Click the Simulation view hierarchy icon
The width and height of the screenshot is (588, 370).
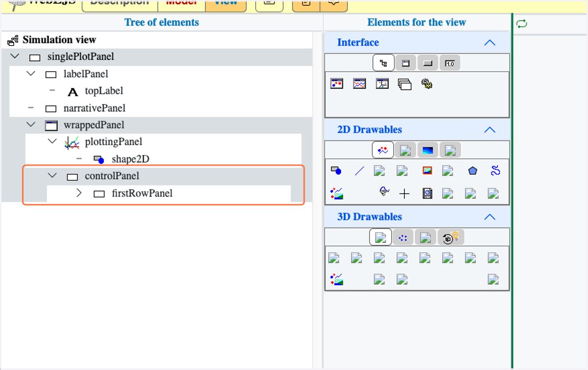[13, 40]
